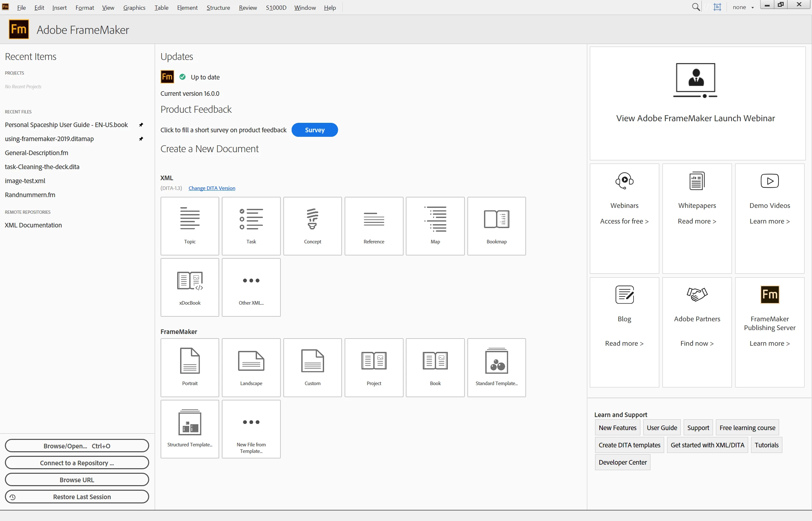Create a new xDocBook document
812x521 pixels.
click(x=190, y=287)
